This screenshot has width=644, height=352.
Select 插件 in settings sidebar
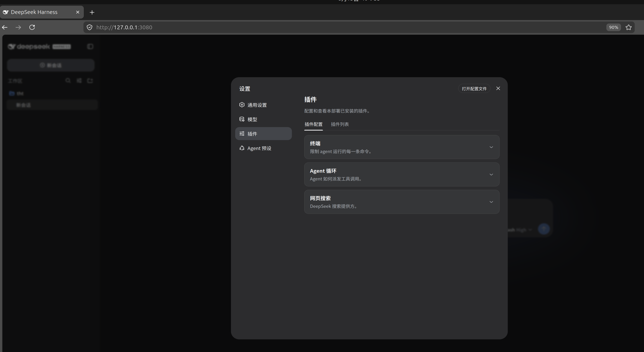(263, 134)
